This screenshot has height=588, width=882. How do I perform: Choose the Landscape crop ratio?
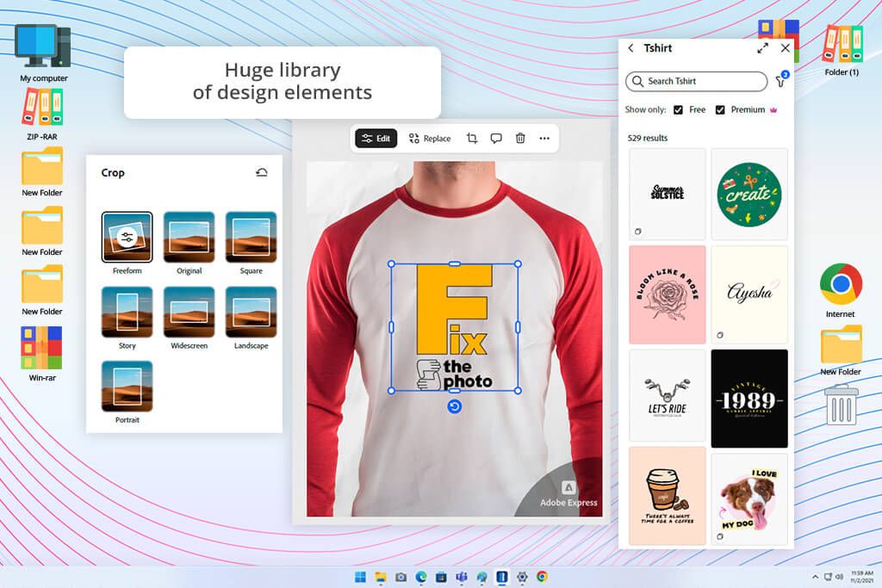pyautogui.click(x=251, y=319)
